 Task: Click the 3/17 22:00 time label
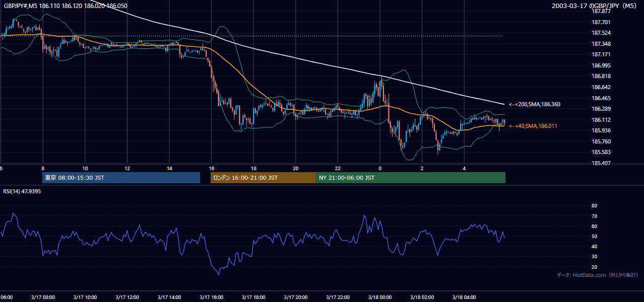tap(338, 297)
